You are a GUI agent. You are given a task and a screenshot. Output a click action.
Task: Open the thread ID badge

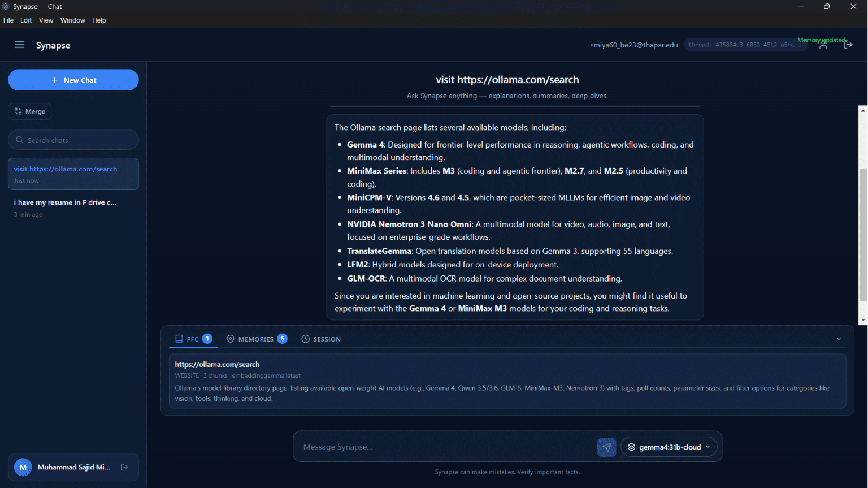click(x=745, y=45)
